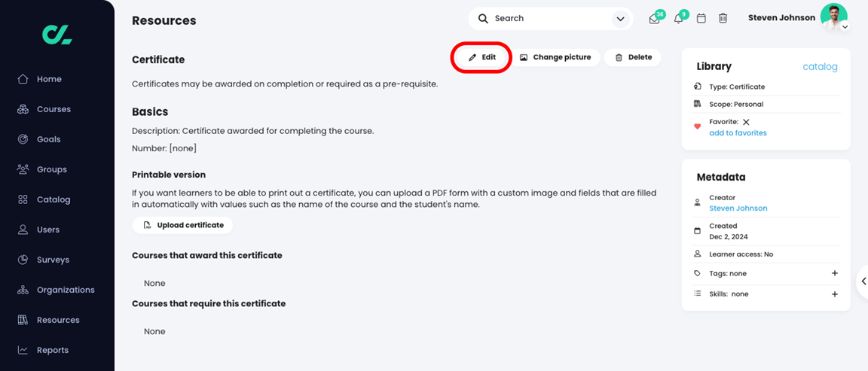Viewport: 868px width, 371px height.
Task: Click the Edit button
Action: (x=481, y=57)
